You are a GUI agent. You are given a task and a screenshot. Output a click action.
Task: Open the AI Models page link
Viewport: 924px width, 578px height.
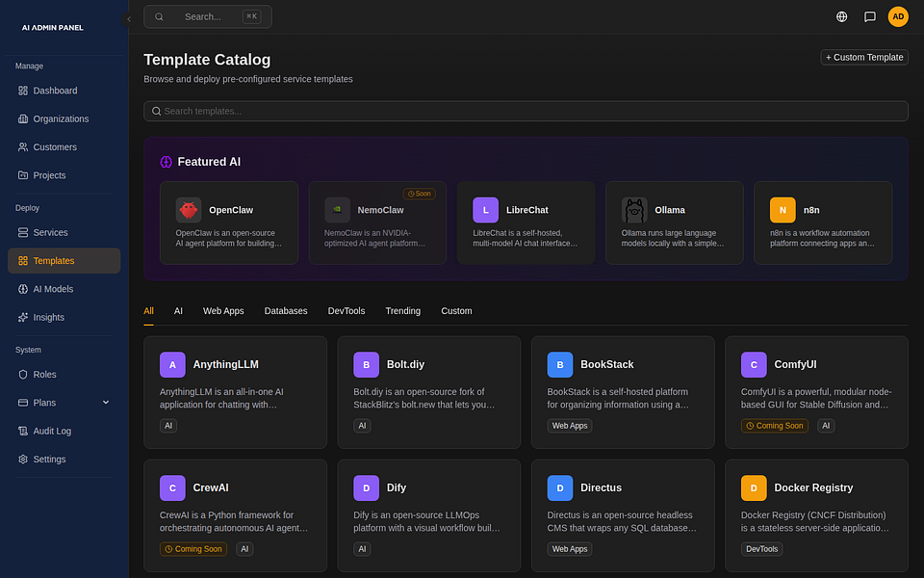coord(64,290)
